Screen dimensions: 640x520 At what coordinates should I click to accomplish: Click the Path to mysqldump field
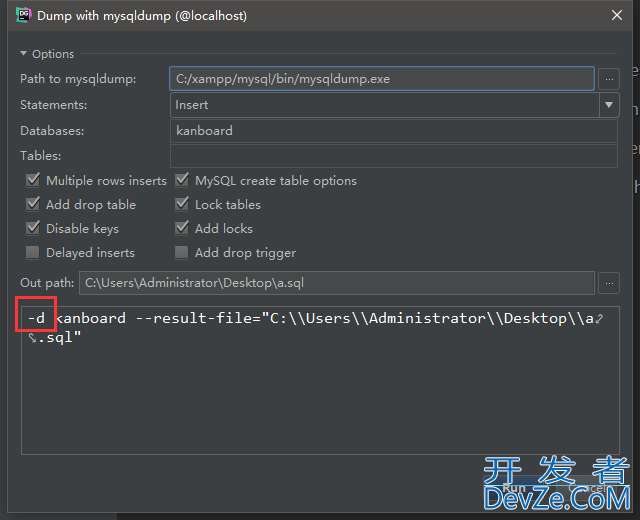click(382, 78)
